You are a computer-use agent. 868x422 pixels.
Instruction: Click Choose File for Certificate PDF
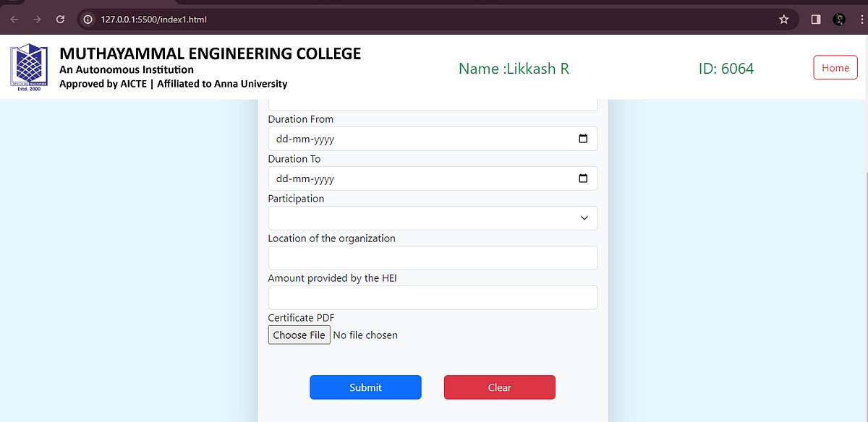(x=299, y=335)
